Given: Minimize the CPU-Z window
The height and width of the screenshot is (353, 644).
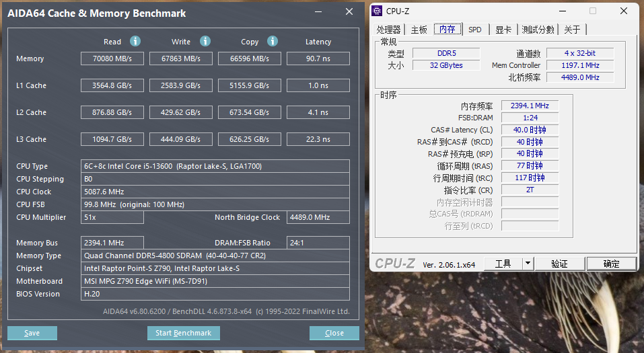Looking at the screenshot, I should coord(563,11).
